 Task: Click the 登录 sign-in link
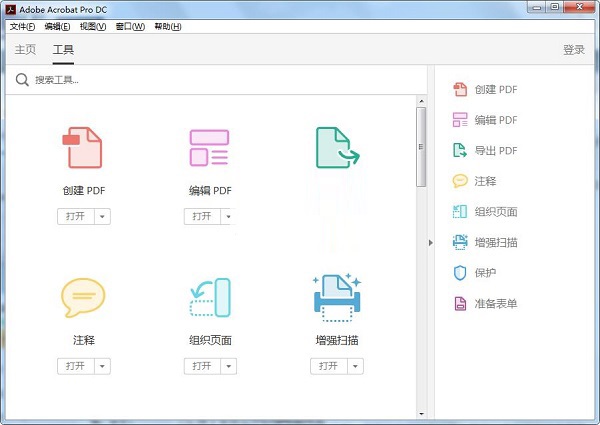[574, 50]
